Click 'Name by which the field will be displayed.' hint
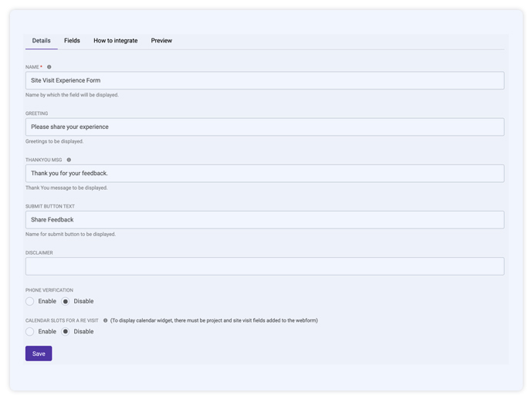Image resolution: width=532 pixels, height=399 pixels. [x=72, y=95]
